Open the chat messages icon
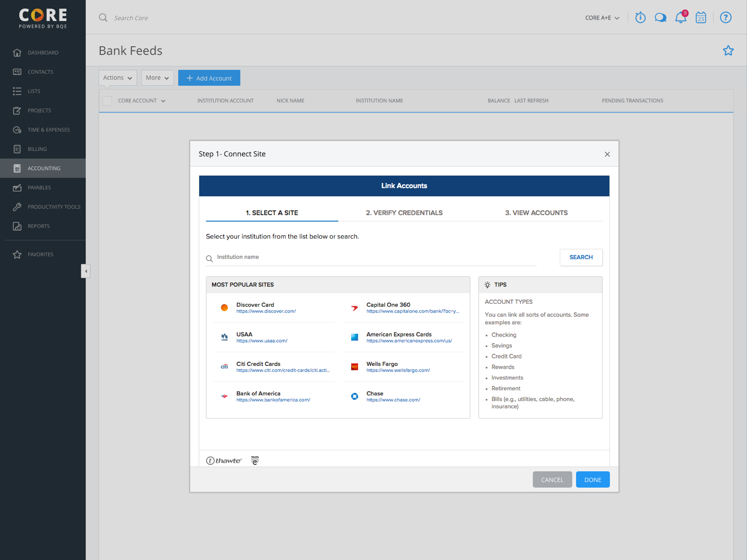Screen dimensions: 747x560 point(660,18)
